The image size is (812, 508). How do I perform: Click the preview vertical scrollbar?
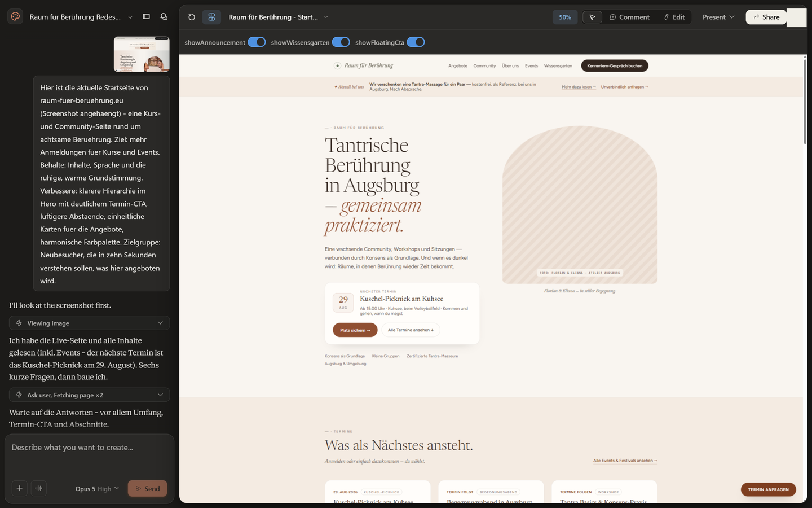pos(805,100)
